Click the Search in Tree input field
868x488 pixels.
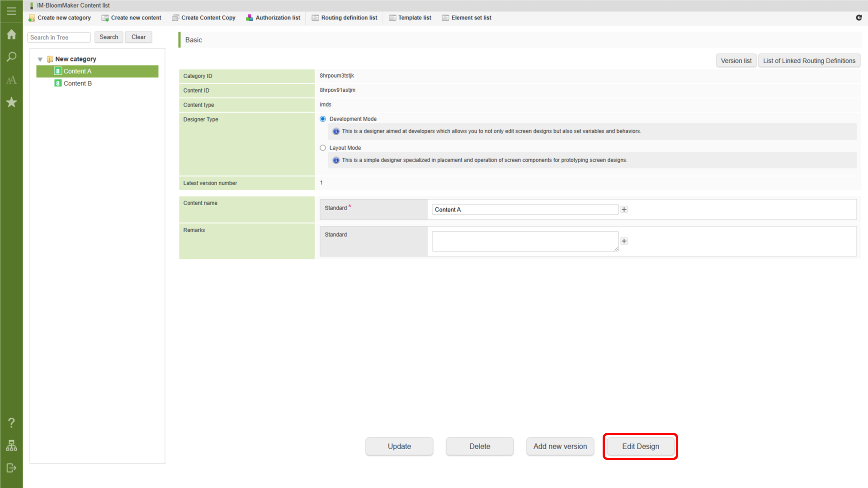point(59,38)
